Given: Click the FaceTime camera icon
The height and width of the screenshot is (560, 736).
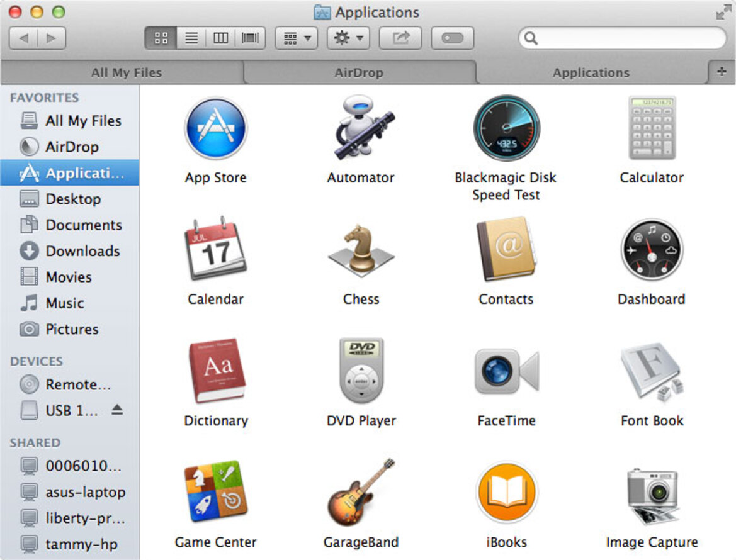Looking at the screenshot, I should (x=506, y=371).
